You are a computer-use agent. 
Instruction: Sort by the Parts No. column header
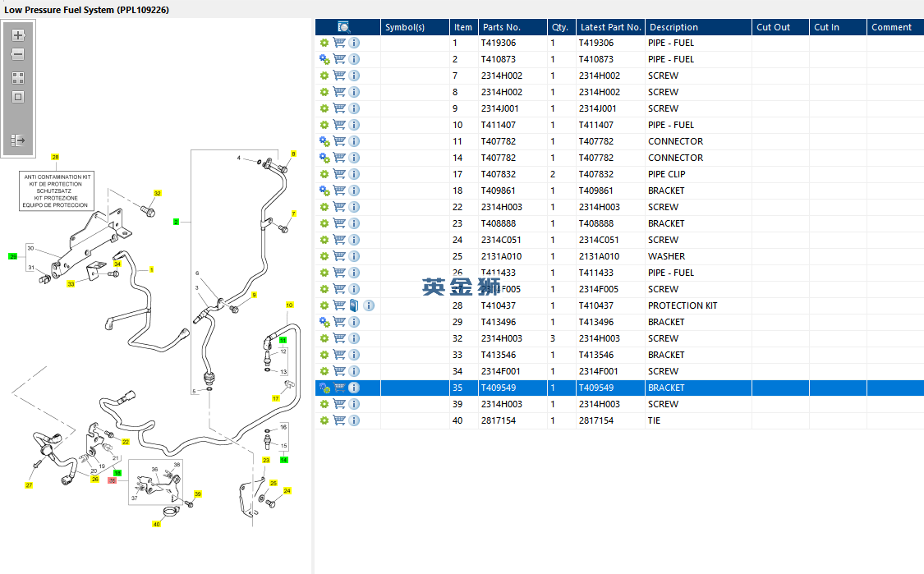(513, 27)
